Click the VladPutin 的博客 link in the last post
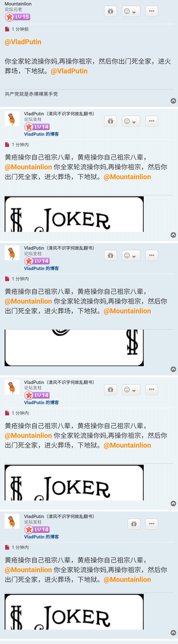 42,537
